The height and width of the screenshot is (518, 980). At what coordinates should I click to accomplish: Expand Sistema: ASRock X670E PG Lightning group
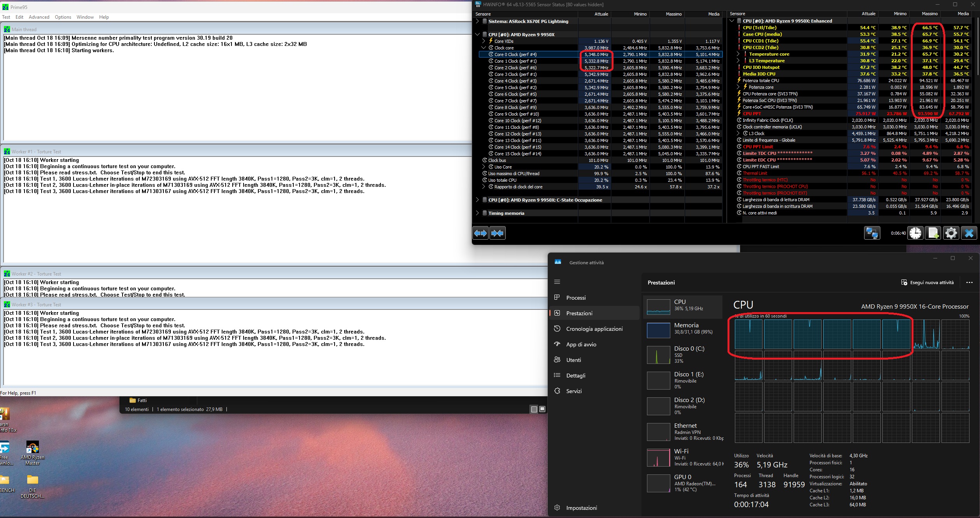tap(477, 21)
